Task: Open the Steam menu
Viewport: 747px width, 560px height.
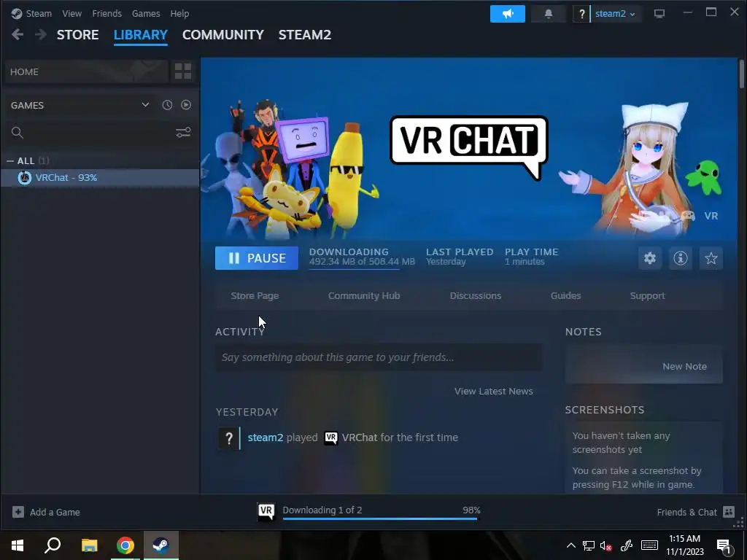Action: tap(39, 13)
